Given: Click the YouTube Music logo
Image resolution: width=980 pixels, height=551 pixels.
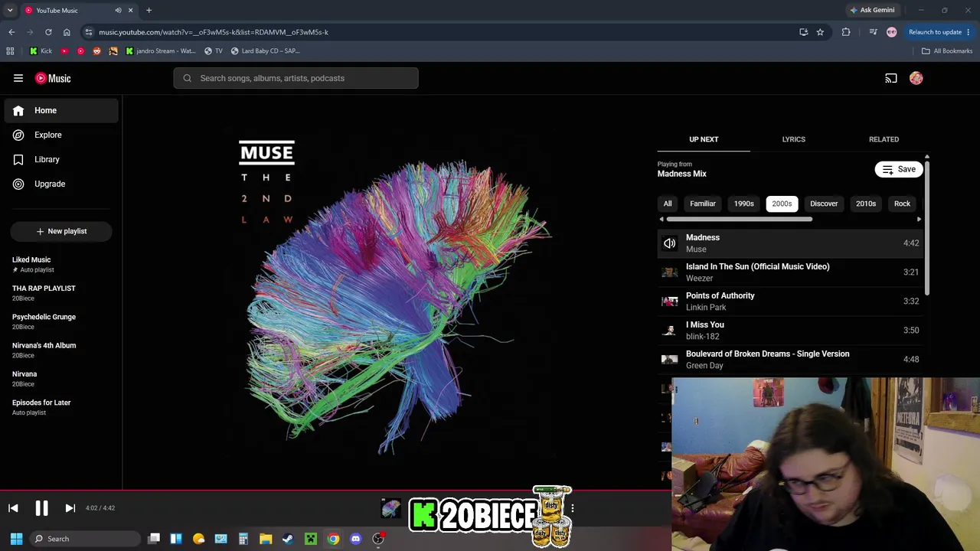Looking at the screenshot, I should (53, 78).
